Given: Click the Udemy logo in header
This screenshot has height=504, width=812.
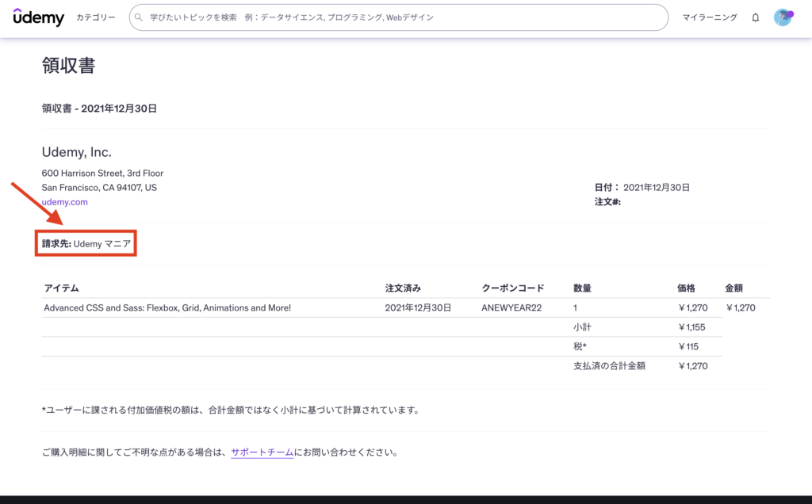Looking at the screenshot, I should click(38, 17).
